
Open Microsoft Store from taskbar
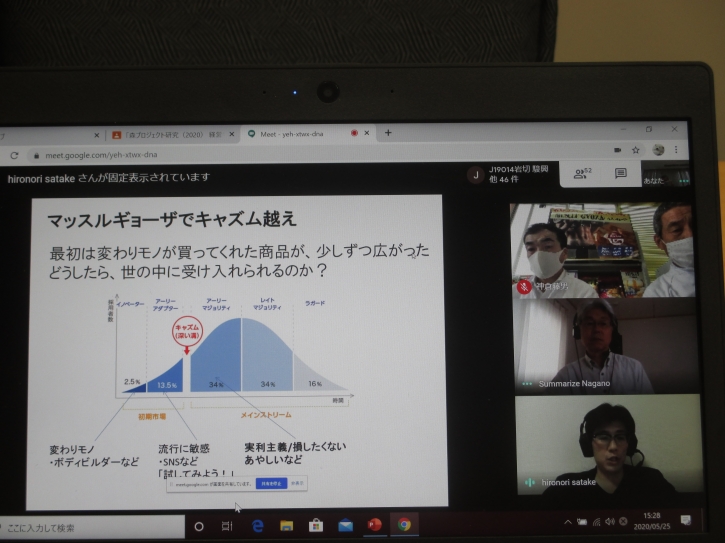pyautogui.click(x=316, y=525)
